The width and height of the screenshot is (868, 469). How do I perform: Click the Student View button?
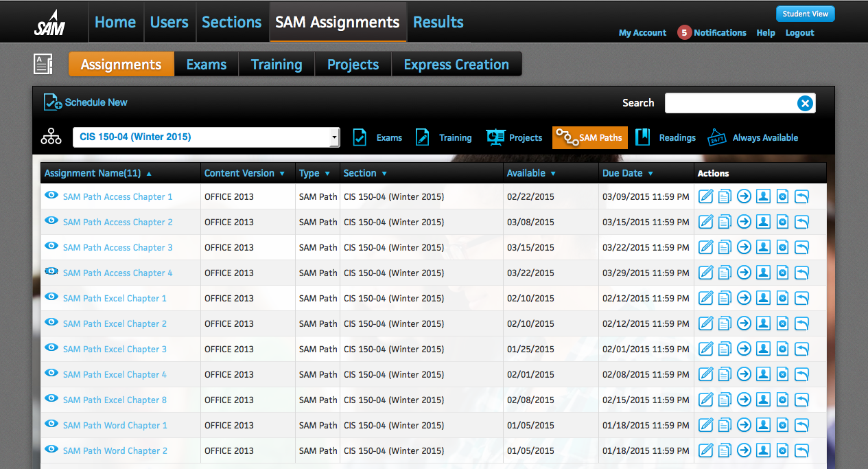pos(806,14)
